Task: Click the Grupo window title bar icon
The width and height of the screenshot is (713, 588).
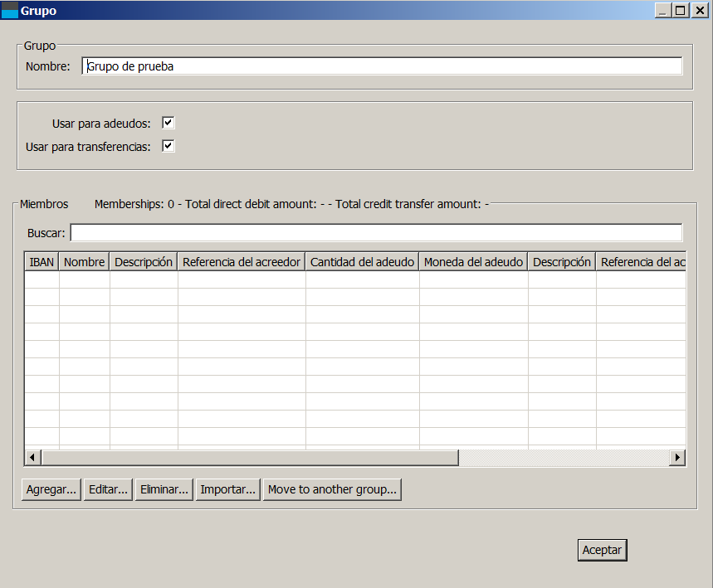Action: point(10,11)
